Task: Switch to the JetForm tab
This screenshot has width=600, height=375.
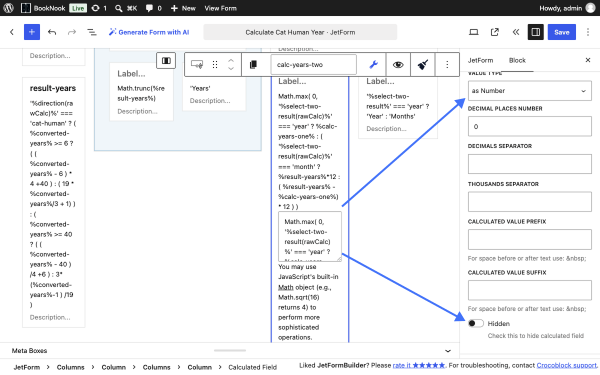Action: (x=480, y=60)
